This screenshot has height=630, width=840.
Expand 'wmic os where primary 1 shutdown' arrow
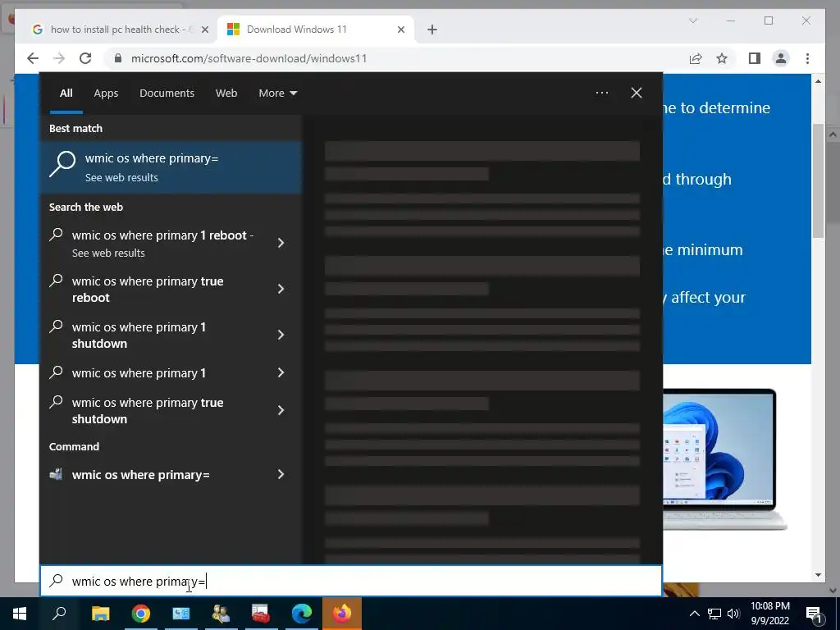coord(281,336)
